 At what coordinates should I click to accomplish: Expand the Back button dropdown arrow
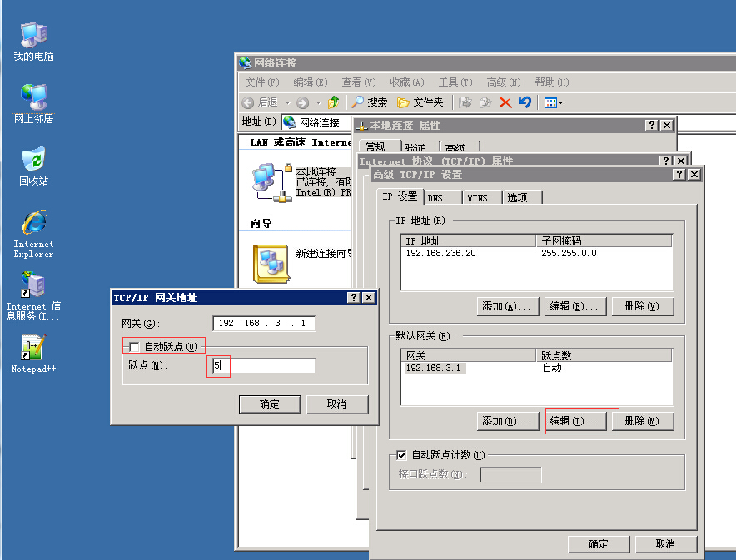(x=287, y=102)
